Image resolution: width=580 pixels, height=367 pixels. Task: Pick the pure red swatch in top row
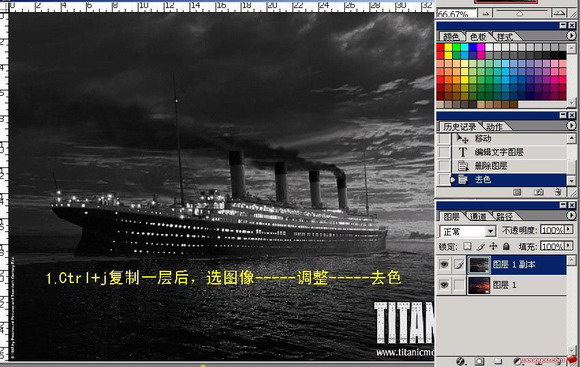coord(440,47)
